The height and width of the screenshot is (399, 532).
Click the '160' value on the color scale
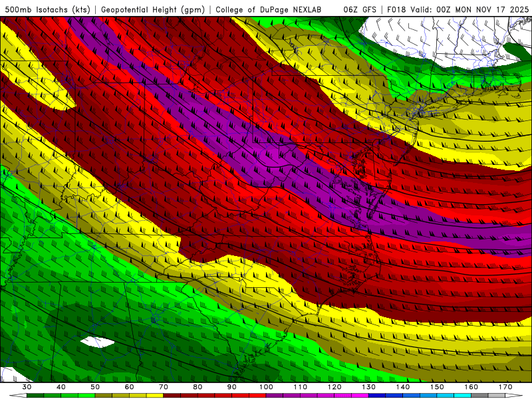tap(471, 387)
